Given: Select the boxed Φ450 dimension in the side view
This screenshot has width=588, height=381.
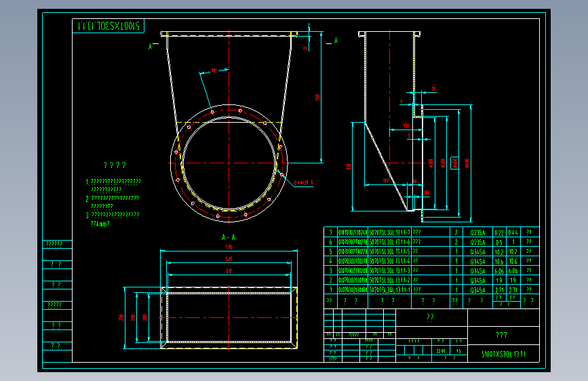Looking at the screenshot, I should pyautogui.click(x=454, y=163).
